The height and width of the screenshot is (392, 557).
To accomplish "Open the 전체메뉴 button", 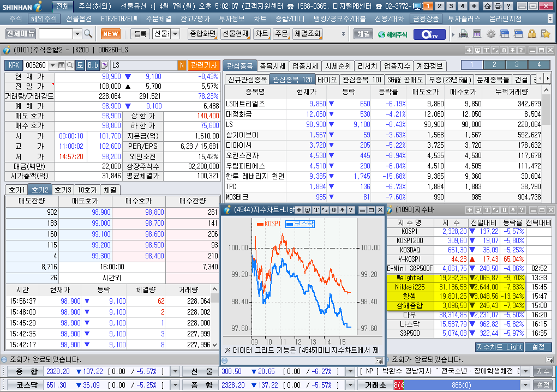I will coord(21,34).
